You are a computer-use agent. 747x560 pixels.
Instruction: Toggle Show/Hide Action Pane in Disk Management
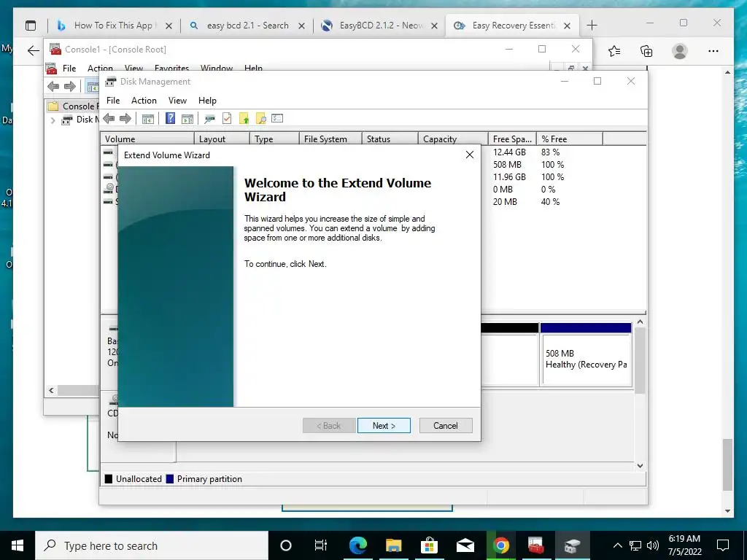tap(187, 119)
